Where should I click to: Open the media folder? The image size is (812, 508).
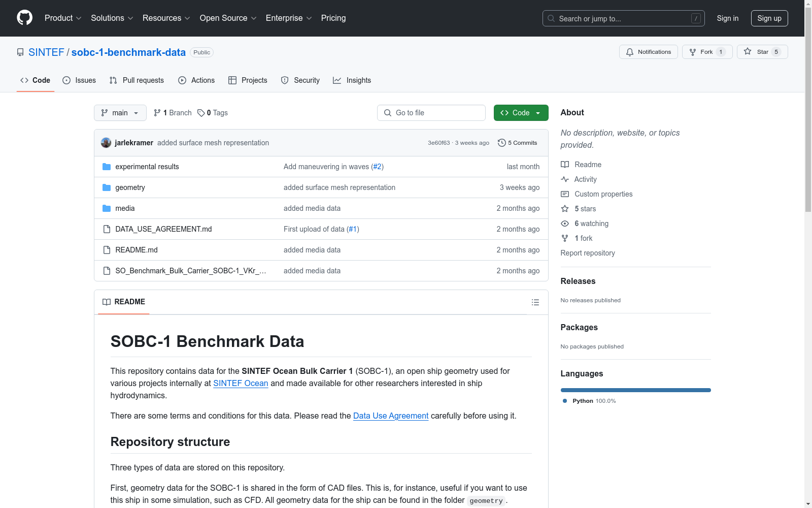point(125,208)
